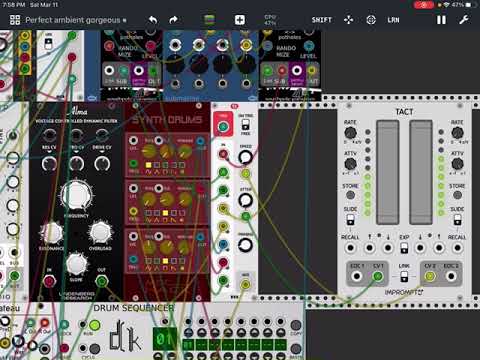
Task: Select third waveform in middle Synth Drums row
Action: [165, 213]
